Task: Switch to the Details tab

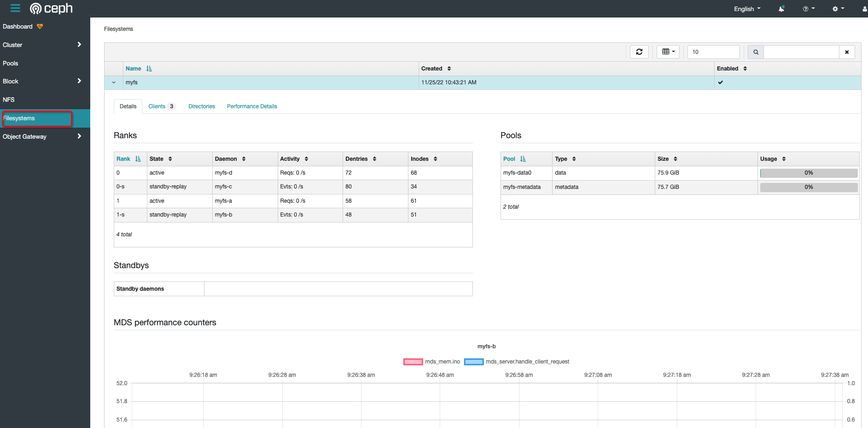Action: (128, 106)
